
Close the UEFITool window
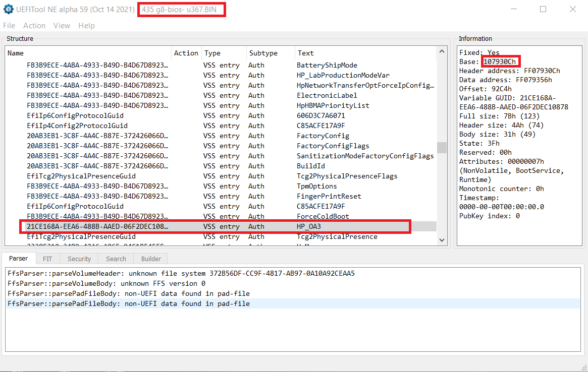[x=573, y=9]
